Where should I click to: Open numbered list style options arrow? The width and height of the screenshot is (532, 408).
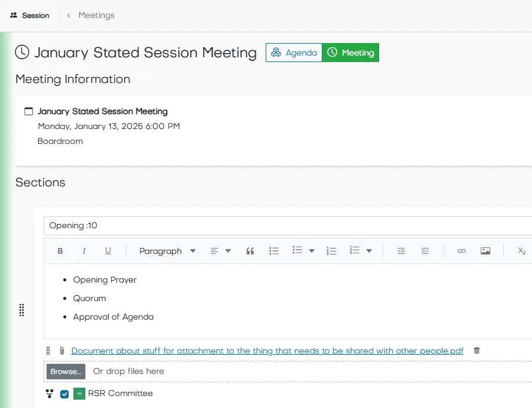click(x=369, y=251)
